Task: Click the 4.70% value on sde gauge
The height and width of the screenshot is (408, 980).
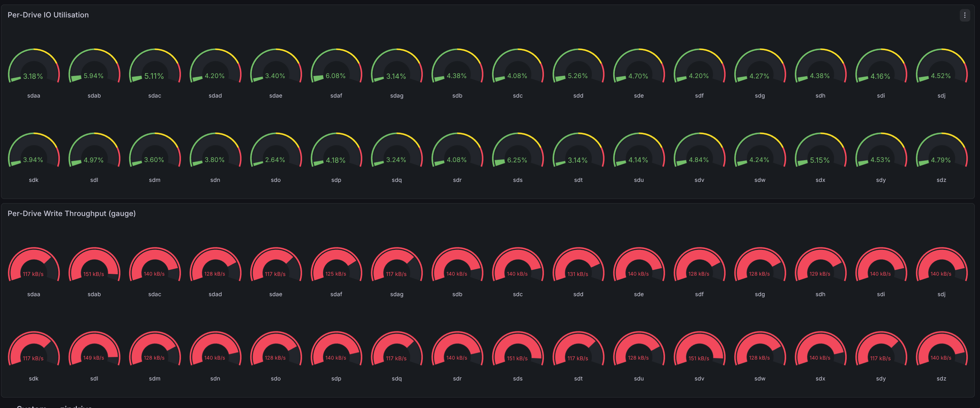Action: pos(638,76)
